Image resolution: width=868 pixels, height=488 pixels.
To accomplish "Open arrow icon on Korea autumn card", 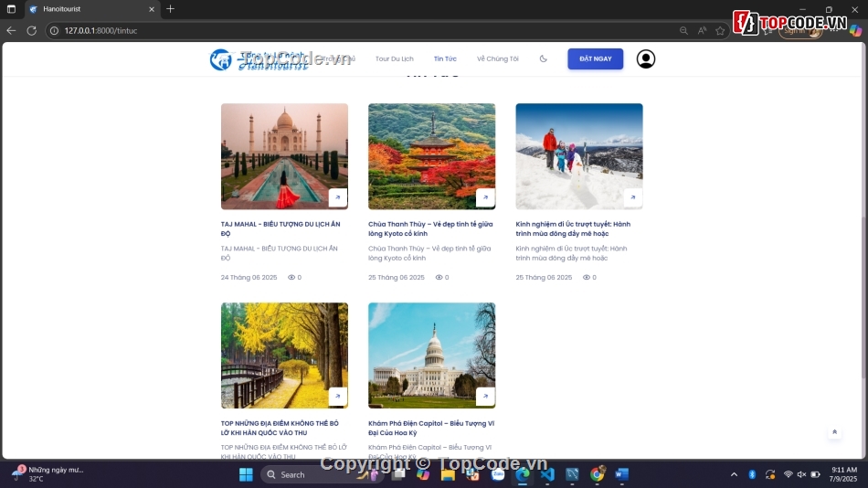I will 338,396.
